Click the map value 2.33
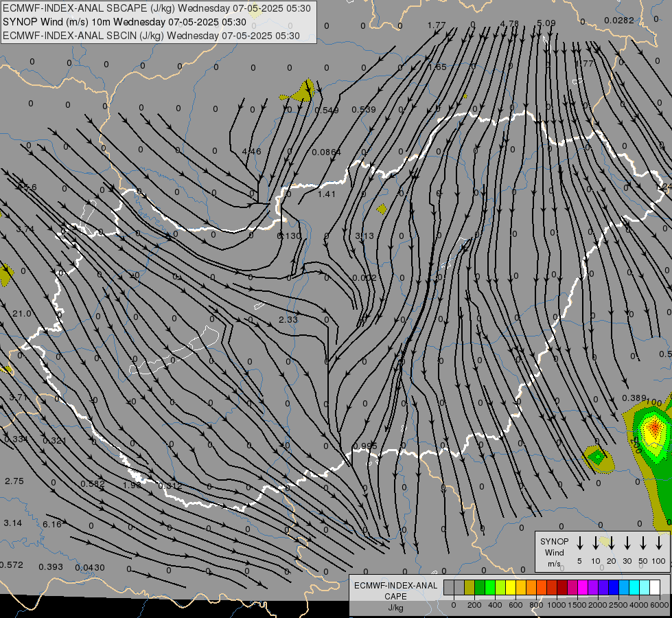This screenshot has width=672, height=618. [x=288, y=319]
